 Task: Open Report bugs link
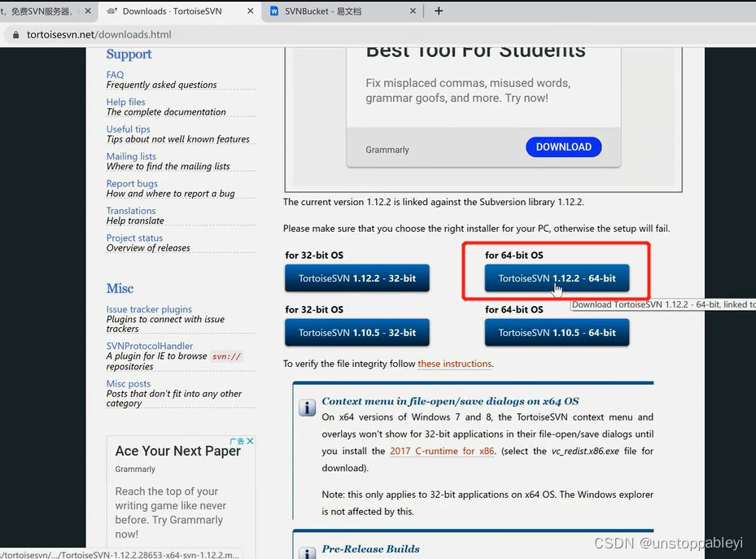(132, 184)
